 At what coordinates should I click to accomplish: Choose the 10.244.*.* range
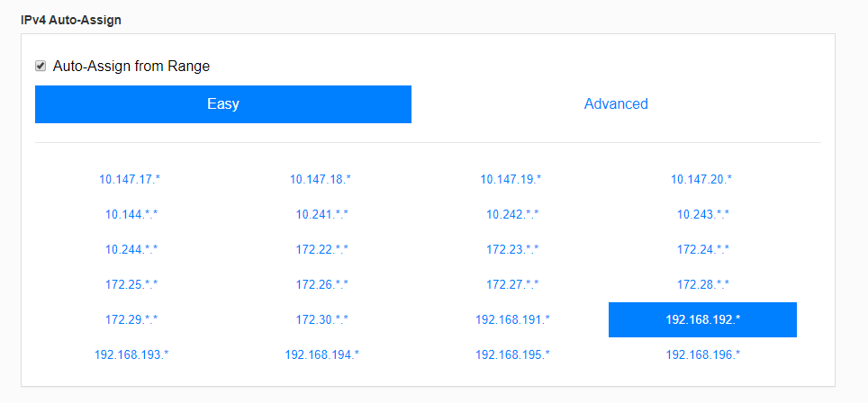tap(131, 249)
